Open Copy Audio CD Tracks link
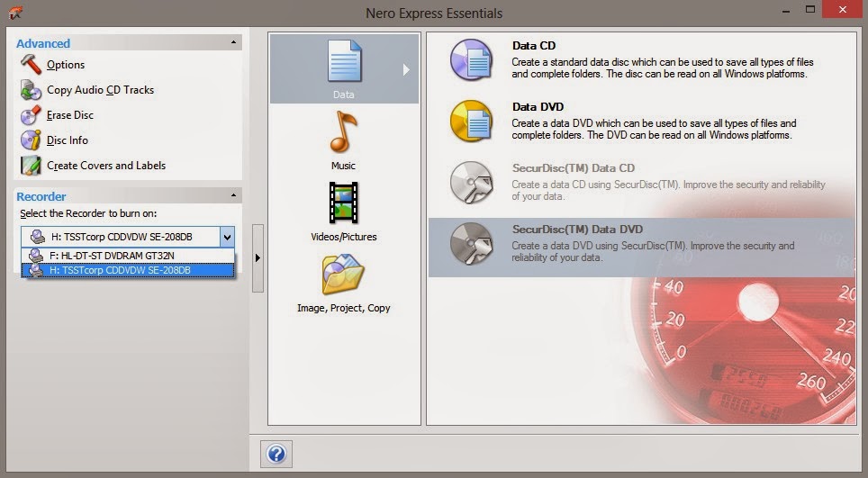Viewport: 868px width, 478px height. click(100, 90)
